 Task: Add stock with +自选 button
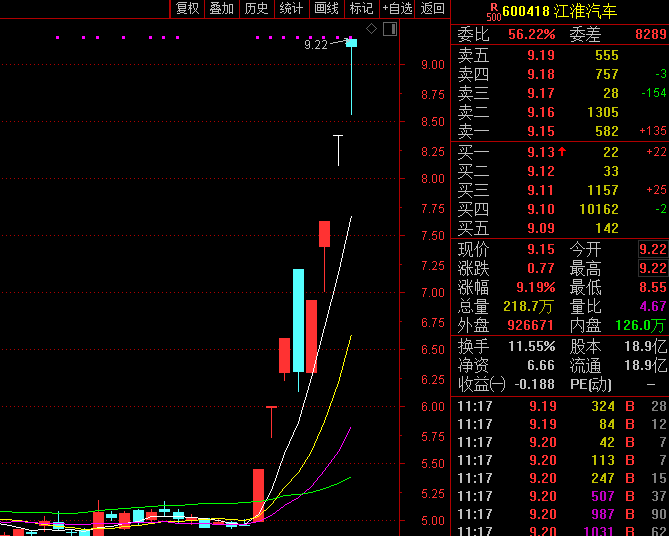coord(397,9)
